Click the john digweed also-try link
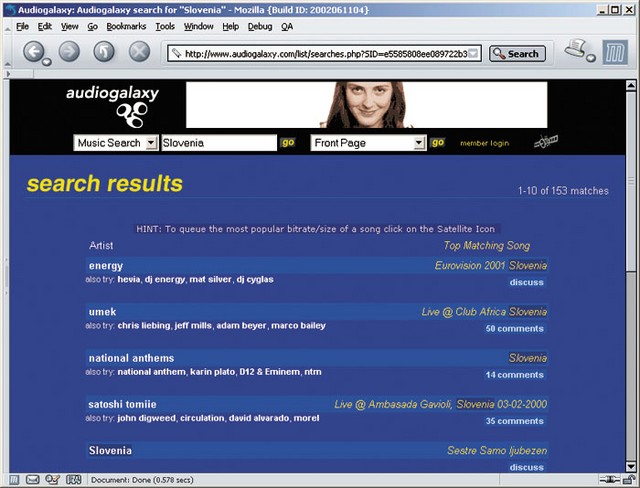 (147, 418)
